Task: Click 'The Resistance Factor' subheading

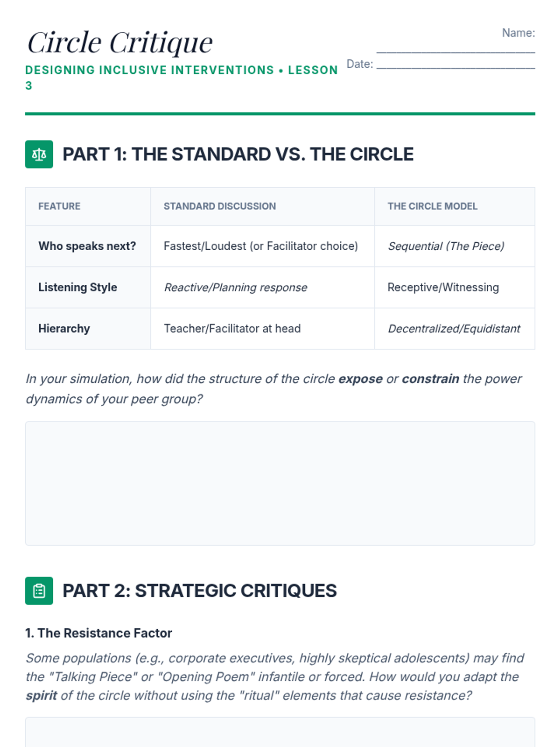Action: pos(98,633)
